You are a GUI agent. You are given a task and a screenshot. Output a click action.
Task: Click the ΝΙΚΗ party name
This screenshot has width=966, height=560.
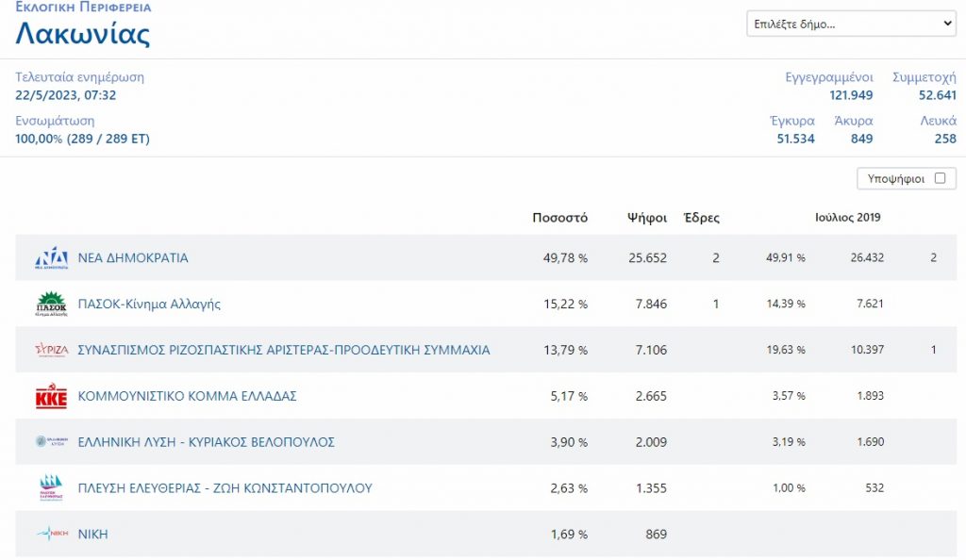click(92, 535)
